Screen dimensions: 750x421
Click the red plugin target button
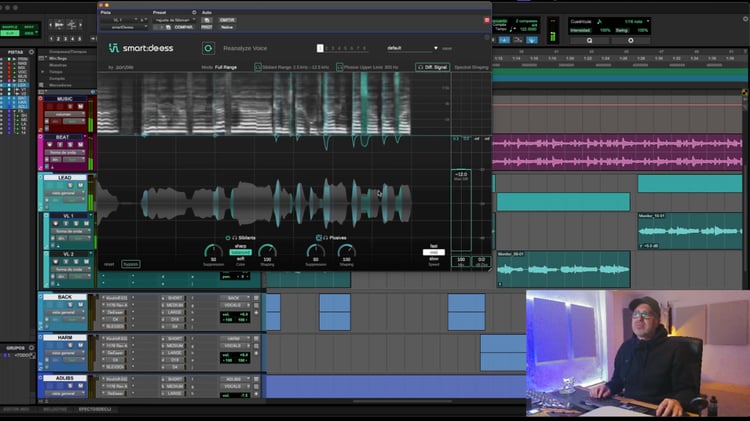487,19
